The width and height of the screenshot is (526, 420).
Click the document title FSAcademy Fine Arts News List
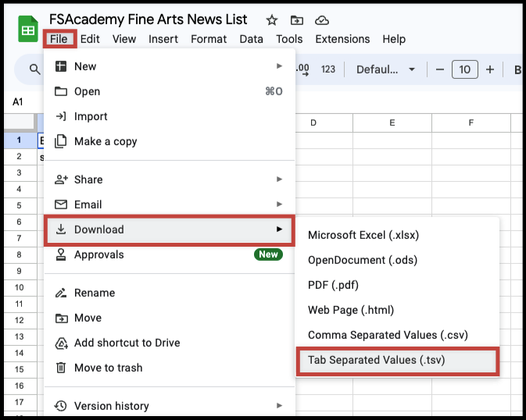148,20
